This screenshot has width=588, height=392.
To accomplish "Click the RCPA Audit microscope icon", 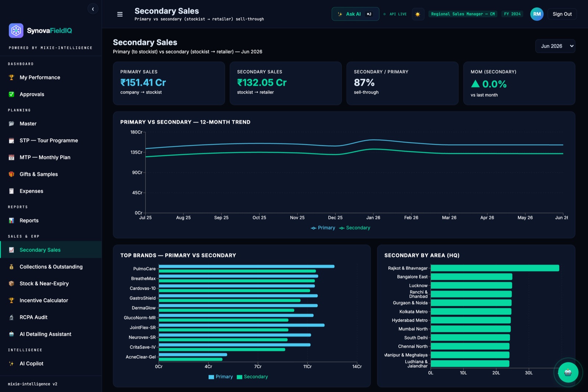I will click(11, 317).
